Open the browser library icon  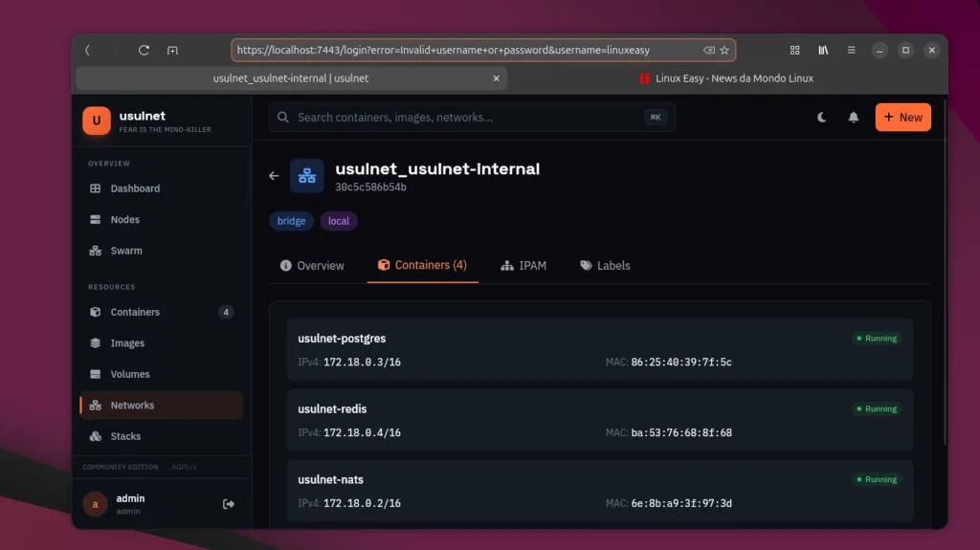coord(823,50)
